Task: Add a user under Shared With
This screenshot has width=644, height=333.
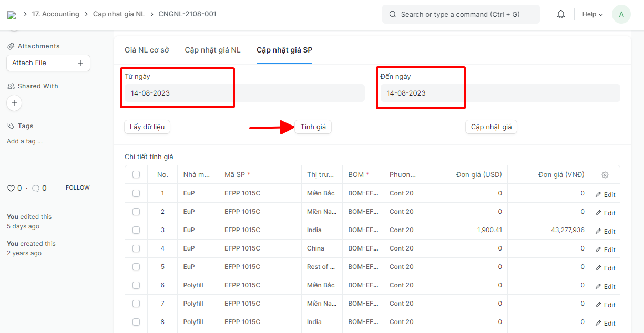Action: (14, 103)
